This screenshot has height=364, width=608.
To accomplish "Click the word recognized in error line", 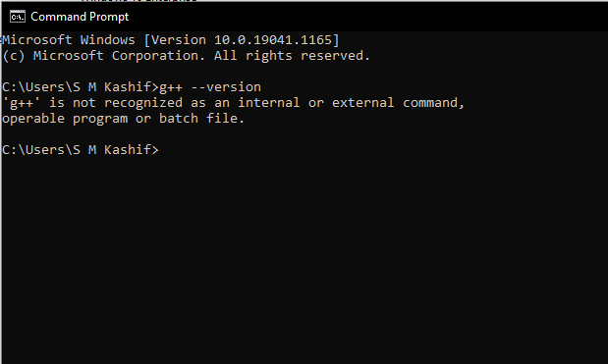I will coord(143,103).
